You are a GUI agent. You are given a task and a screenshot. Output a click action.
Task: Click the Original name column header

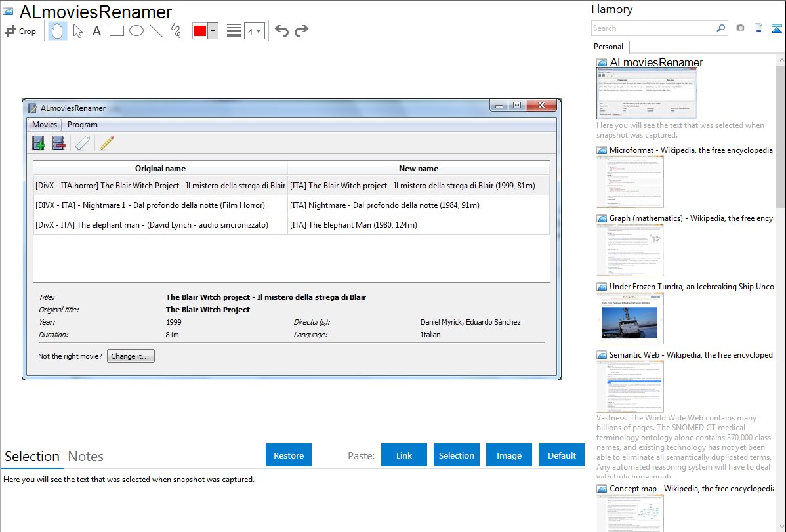[160, 169]
